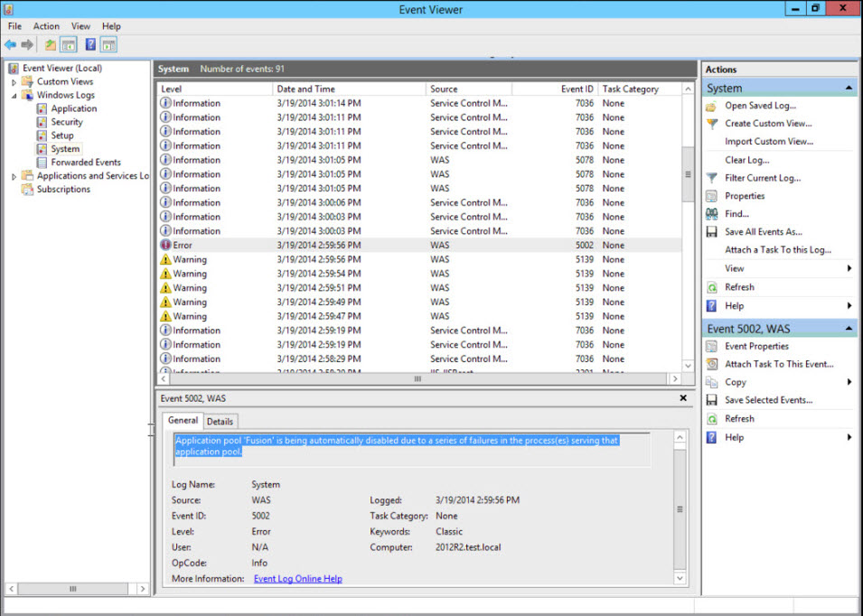Collapse the Windows Logs tree node
The height and width of the screenshot is (616, 863).
(x=14, y=96)
